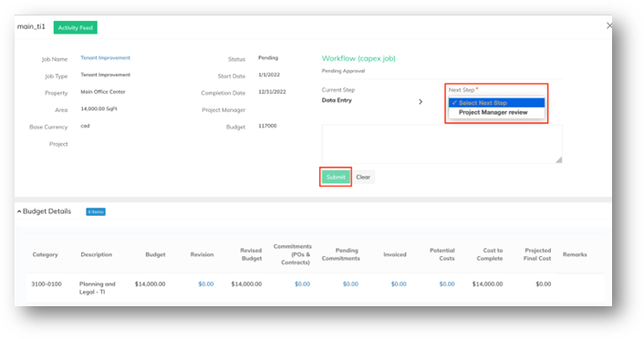Select the Planning and Legal - TI description
This screenshot has height=339, width=644.
(x=98, y=288)
